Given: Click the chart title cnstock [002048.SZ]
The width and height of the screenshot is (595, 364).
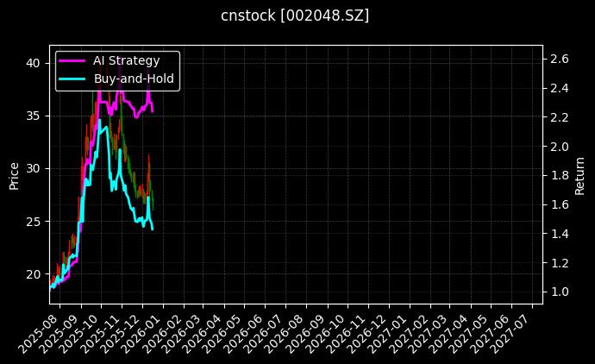Looking at the screenshot, I should (x=296, y=16).
